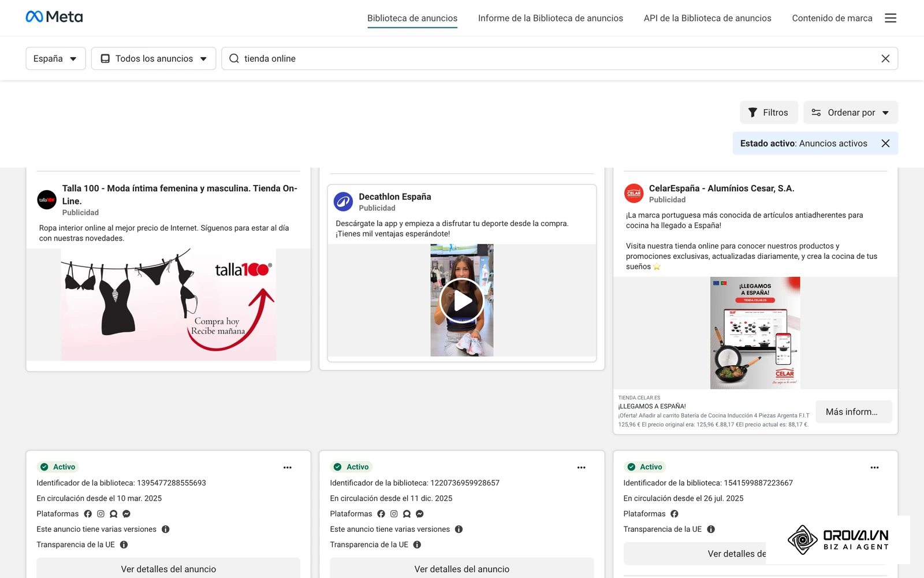The height and width of the screenshot is (578, 924).
Task: Open the hamburger menu icon
Action: pyautogui.click(x=891, y=18)
